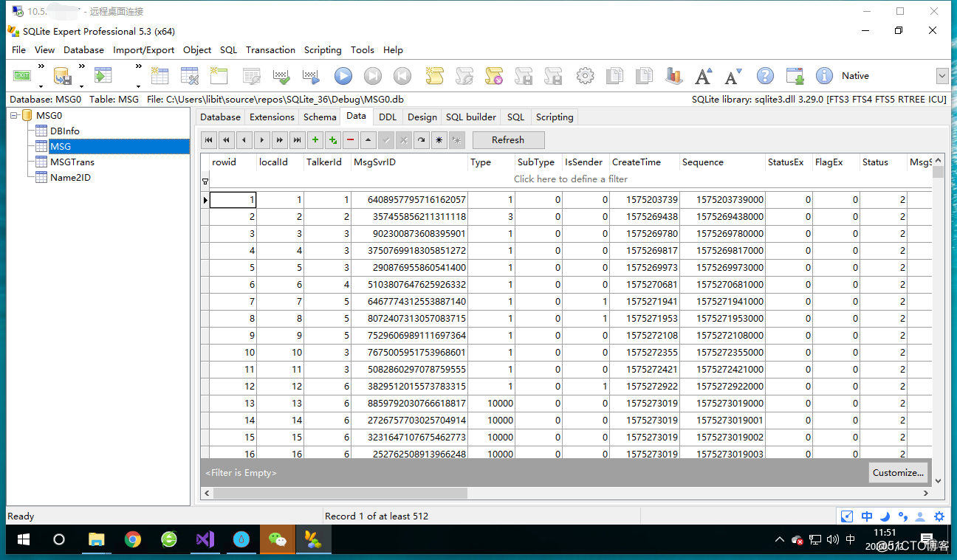Click the Customize... filter button

[x=898, y=473]
